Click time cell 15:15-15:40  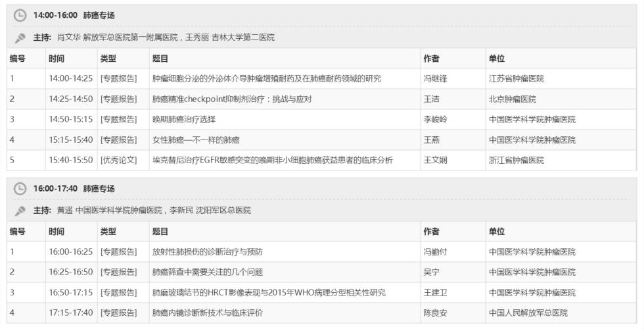point(71,140)
